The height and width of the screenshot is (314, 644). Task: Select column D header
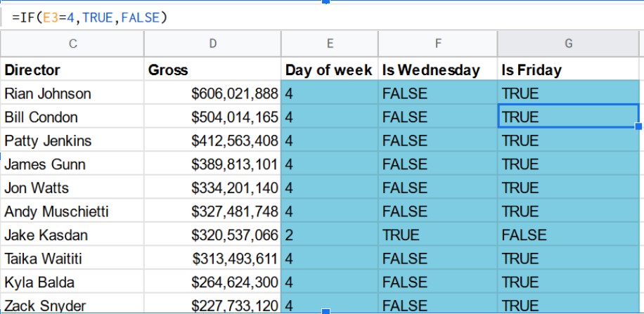[x=212, y=44]
